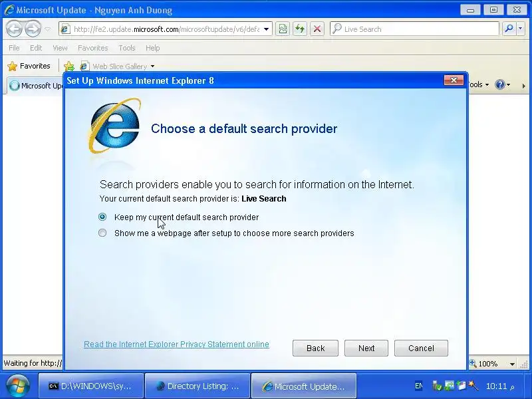The height and width of the screenshot is (399, 532).
Task: Open the File menu
Action: [14, 48]
